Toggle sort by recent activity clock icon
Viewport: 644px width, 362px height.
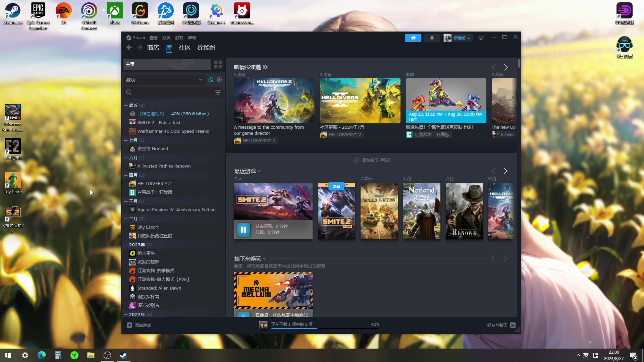click(211, 80)
